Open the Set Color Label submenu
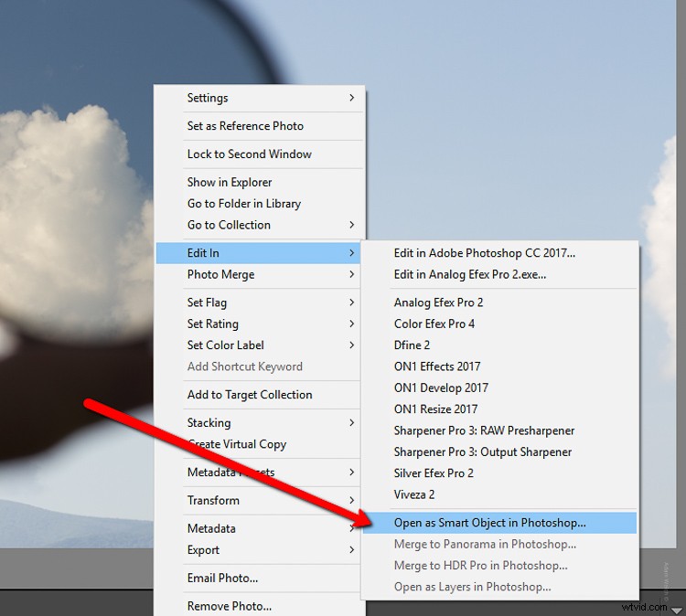This screenshot has width=686, height=616. [x=258, y=345]
